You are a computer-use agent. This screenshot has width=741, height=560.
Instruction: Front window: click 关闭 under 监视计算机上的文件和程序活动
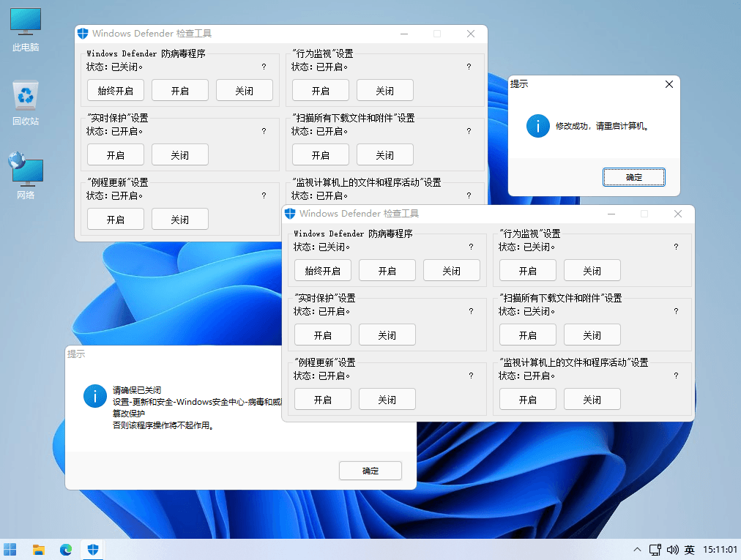click(592, 399)
